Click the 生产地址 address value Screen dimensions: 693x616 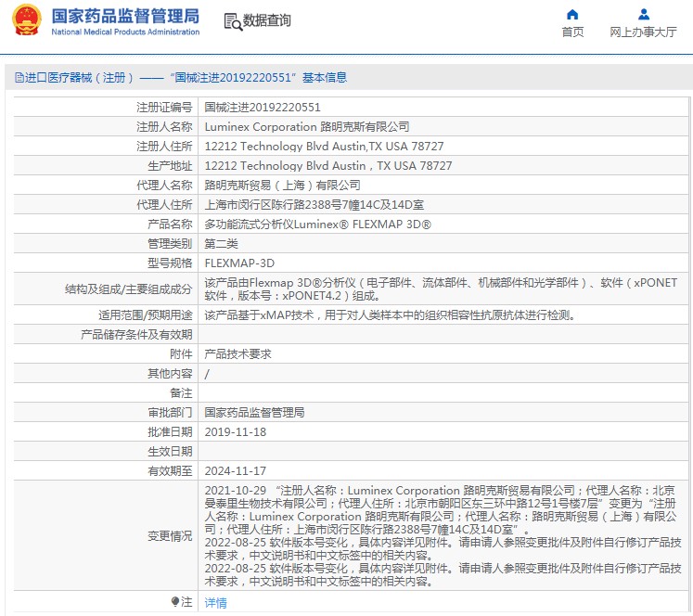pos(328,166)
